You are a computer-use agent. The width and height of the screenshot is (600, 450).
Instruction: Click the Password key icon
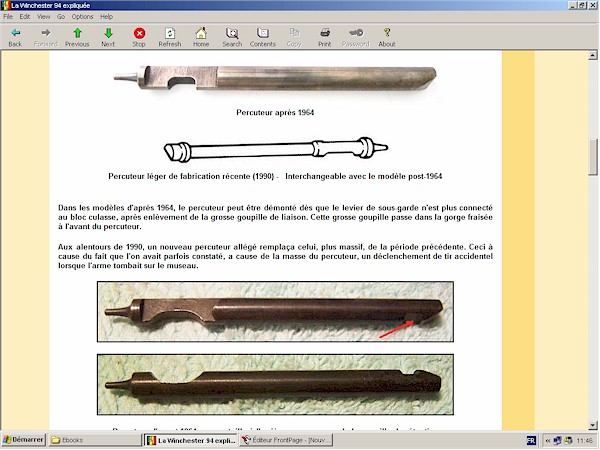(355, 37)
